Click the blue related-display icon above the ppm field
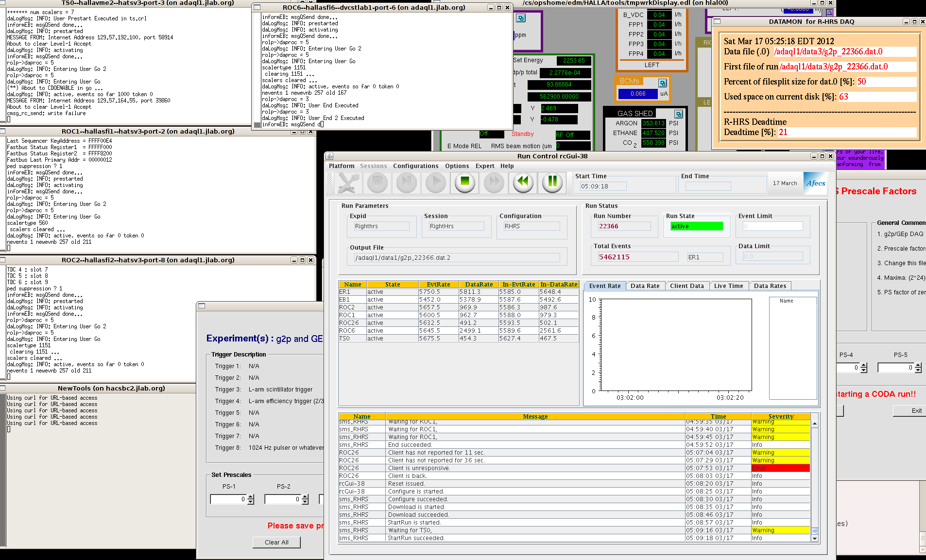Viewport: 926px width, 560px height. click(x=521, y=18)
